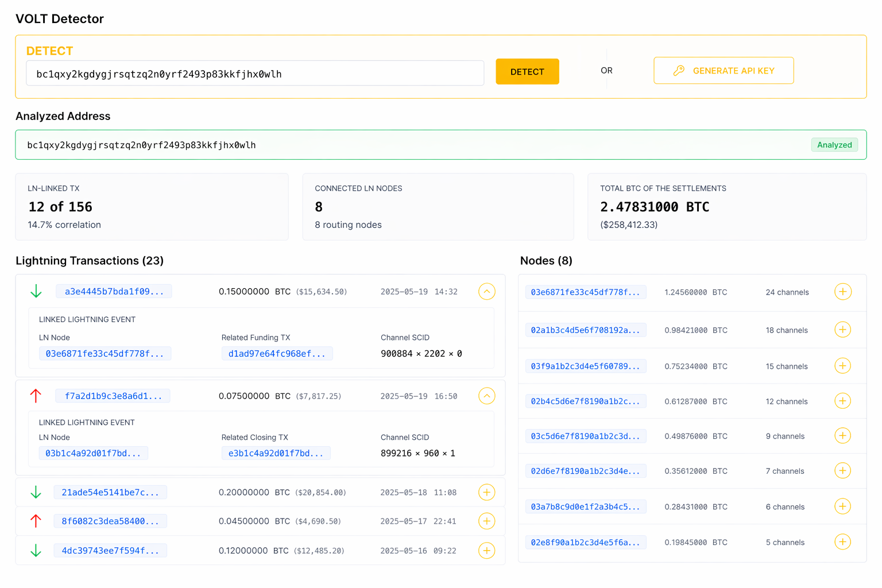The width and height of the screenshot is (882, 588).
Task: Collapse the a3e4445b7bda1f09 transaction details
Action: pos(487,292)
